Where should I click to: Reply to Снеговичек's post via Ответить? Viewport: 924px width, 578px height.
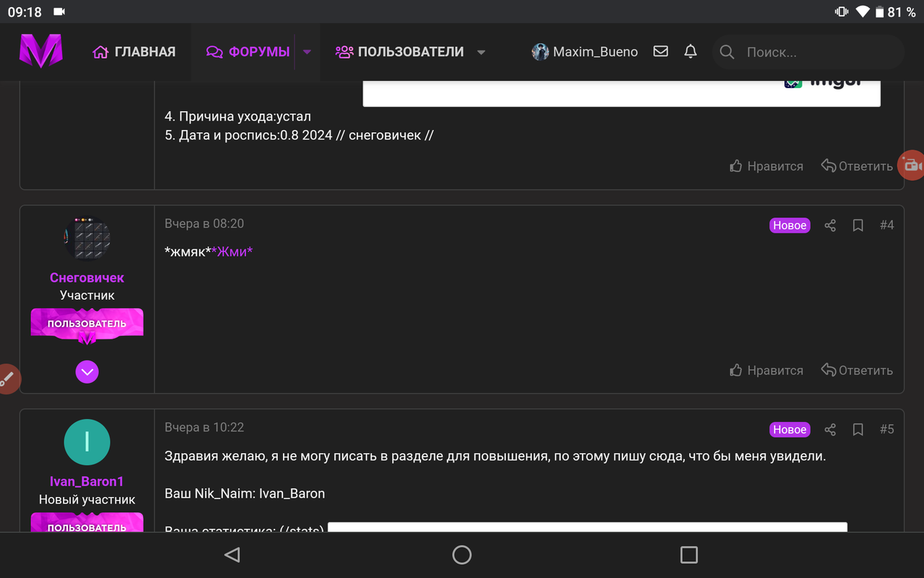[856, 369]
